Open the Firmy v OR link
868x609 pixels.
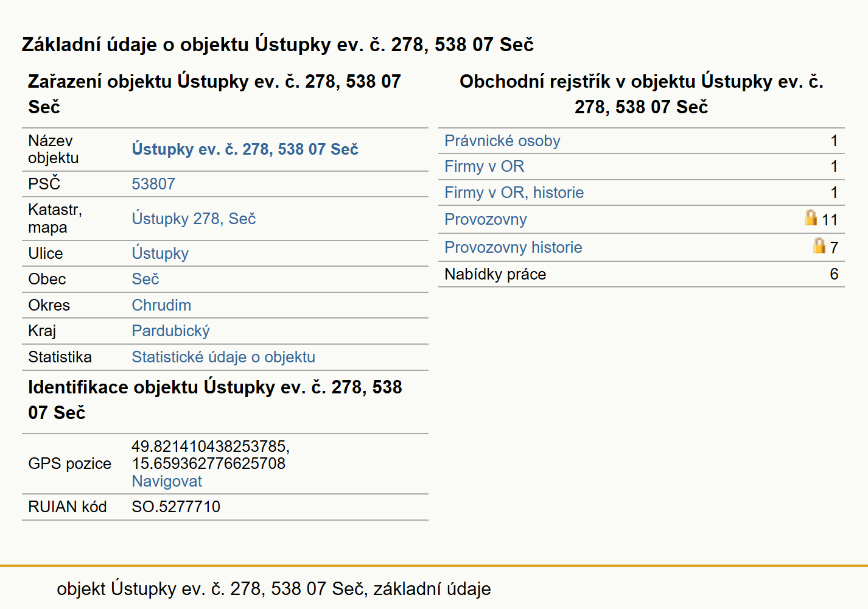point(484,166)
